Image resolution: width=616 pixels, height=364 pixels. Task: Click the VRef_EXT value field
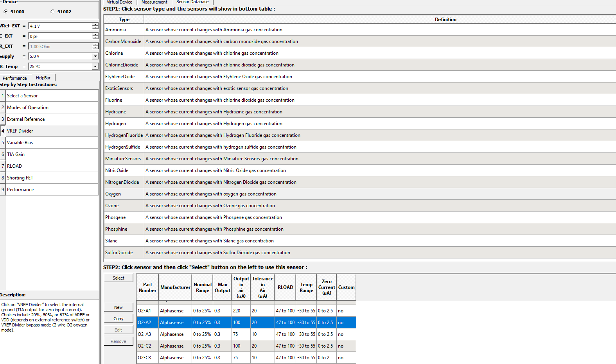(60, 26)
